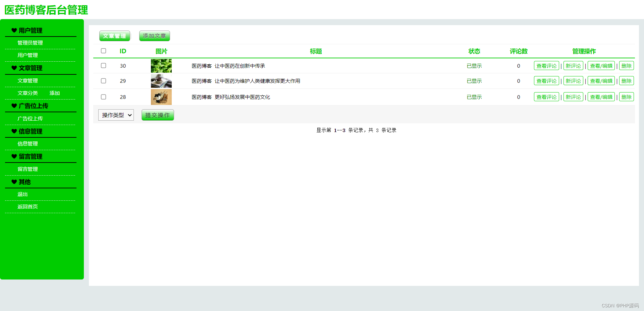Viewport: 644px width, 311px height.
Task: Click 查看评论 for article 30
Action: click(546, 66)
